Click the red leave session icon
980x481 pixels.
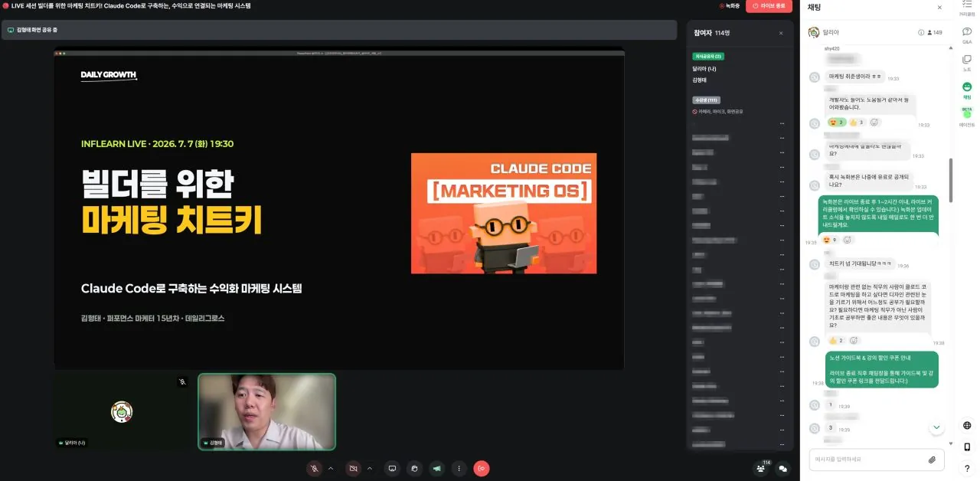pyautogui.click(x=482, y=468)
